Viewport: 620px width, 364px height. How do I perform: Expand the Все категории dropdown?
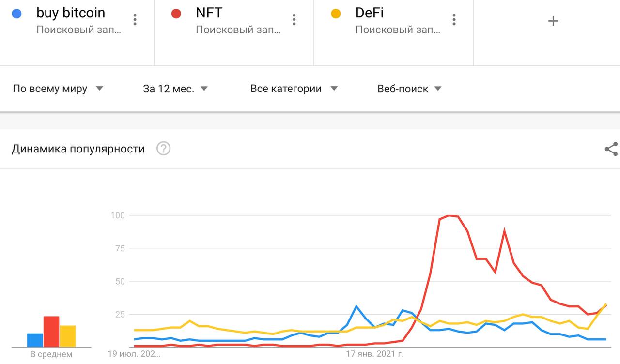(294, 89)
